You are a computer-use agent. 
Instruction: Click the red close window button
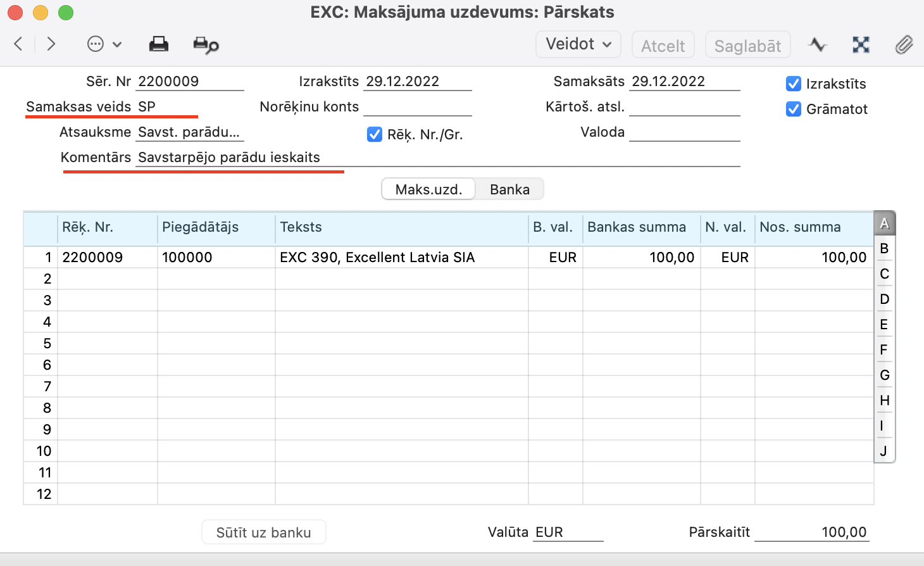tap(15, 13)
